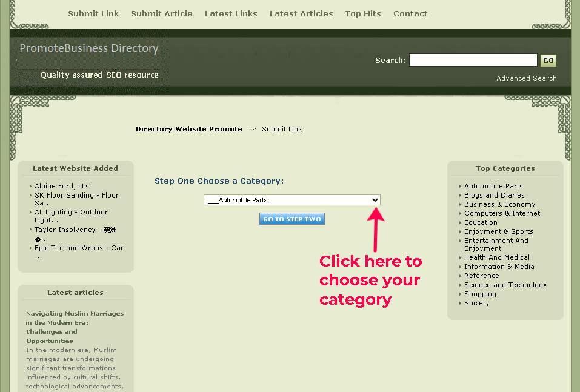Screen dimensions: 580x392
Task: Select Entertainment And Enjoyment category
Action: pos(496,244)
